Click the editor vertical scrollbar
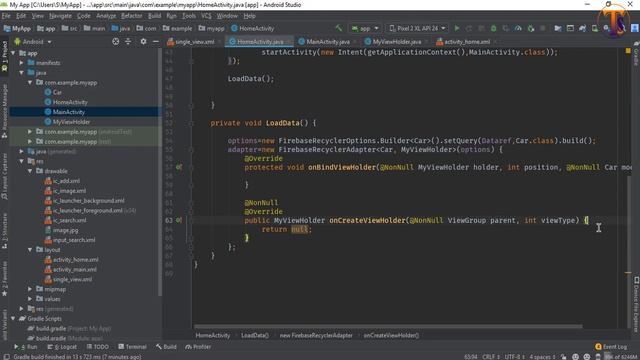The image size is (640, 360). point(629,224)
